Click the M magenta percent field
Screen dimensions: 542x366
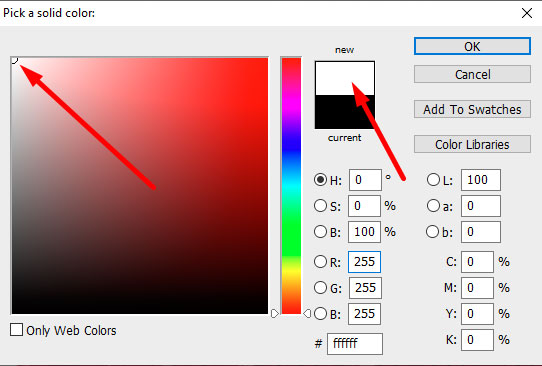tap(477, 288)
